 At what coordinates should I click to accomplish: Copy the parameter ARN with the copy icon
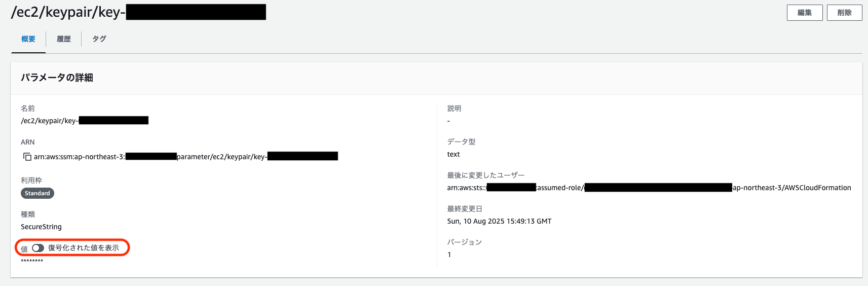pyautogui.click(x=27, y=157)
